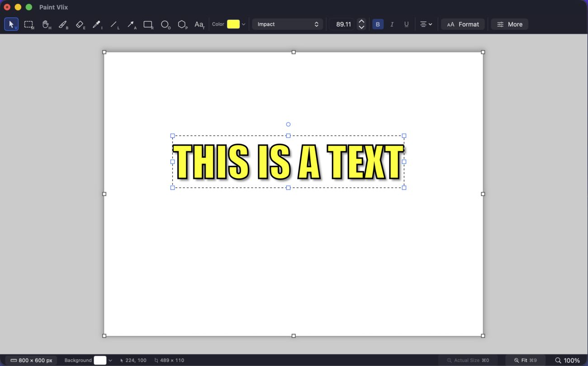588x366 pixels.
Task: Click the bottom-right text box handle
Action: tap(404, 188)
